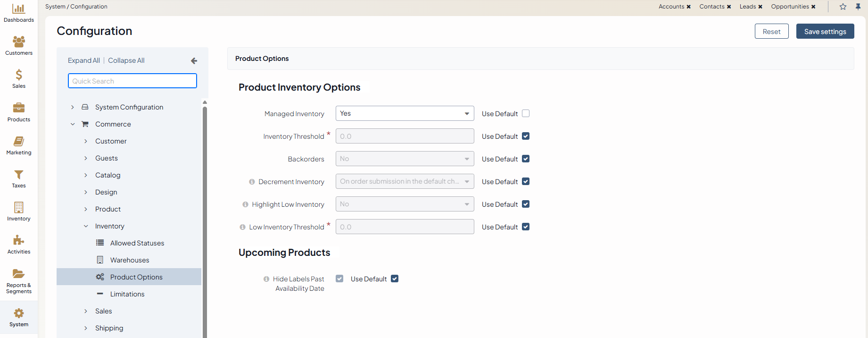This screenshot has width=868, height=338.
Task: Expand the Catalog tree section
Action: 86,175
